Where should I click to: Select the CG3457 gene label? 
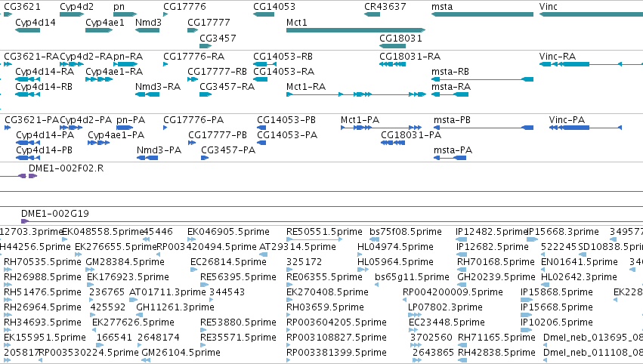[218, 39]
